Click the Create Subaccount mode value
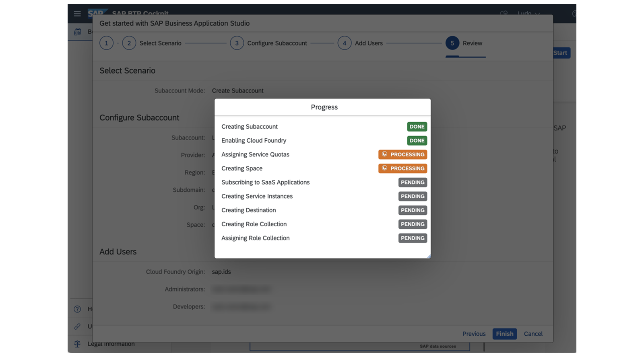The height and width of the screenshot is (357, 644). coord(238,91)
